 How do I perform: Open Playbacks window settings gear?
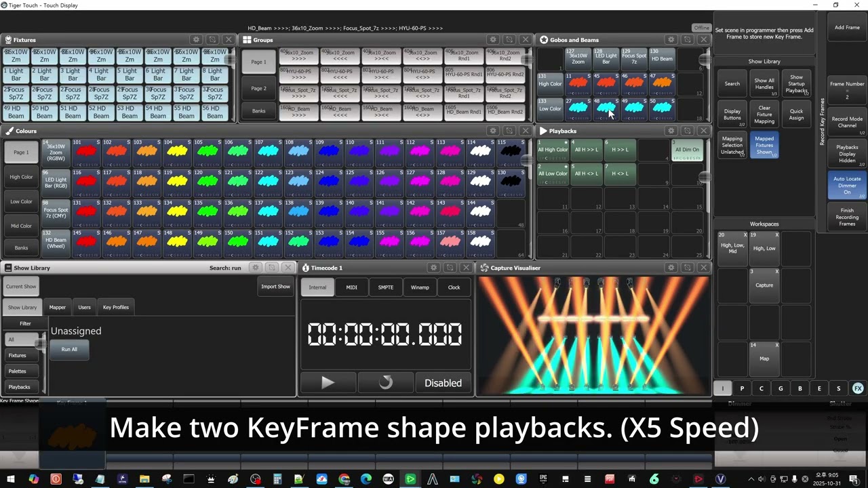pos(671,131)
